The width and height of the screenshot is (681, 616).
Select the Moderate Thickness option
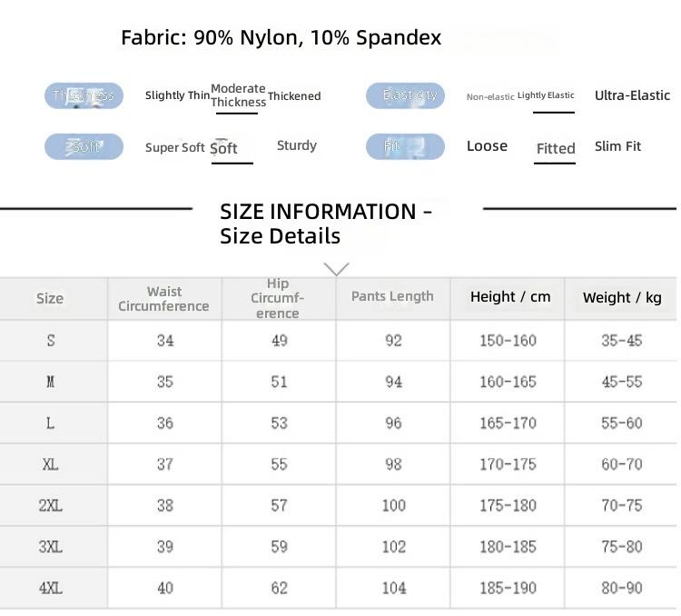(x=238, y=95)
